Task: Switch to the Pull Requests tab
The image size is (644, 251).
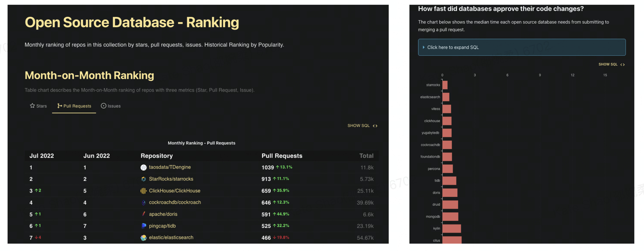Action: [74, 106]
